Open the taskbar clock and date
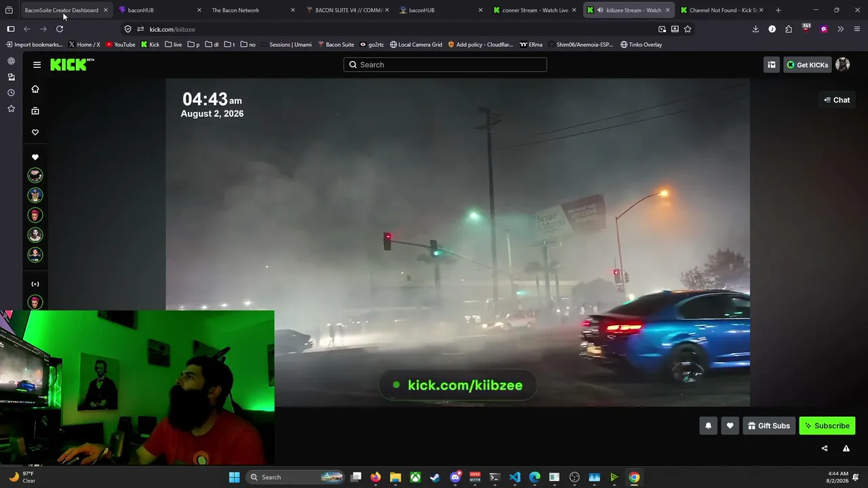868x488 pixels. click(x=837, y=477)
